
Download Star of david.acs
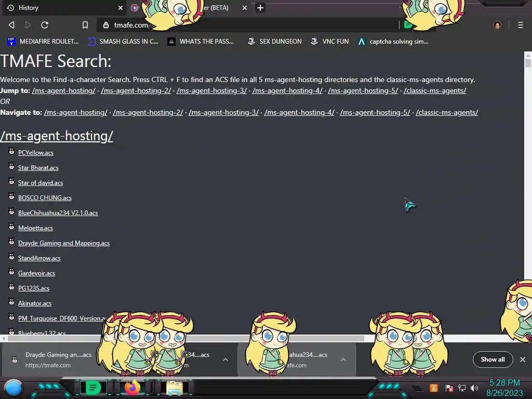[41, 183]
